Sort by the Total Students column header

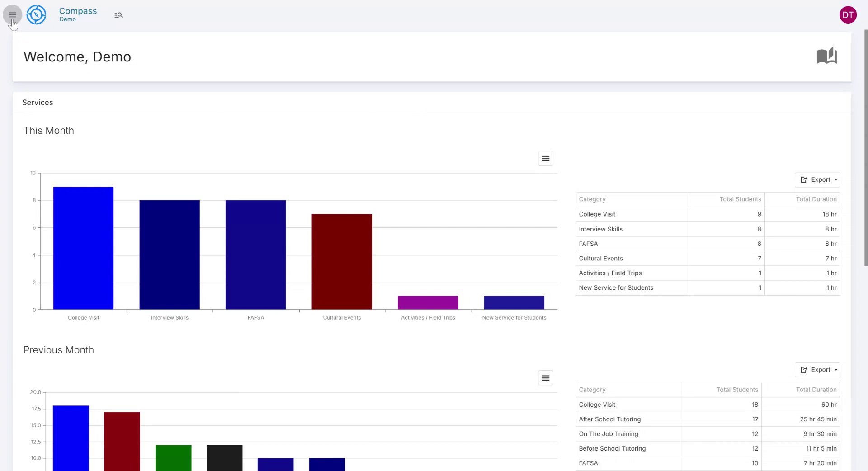point(740,199)
